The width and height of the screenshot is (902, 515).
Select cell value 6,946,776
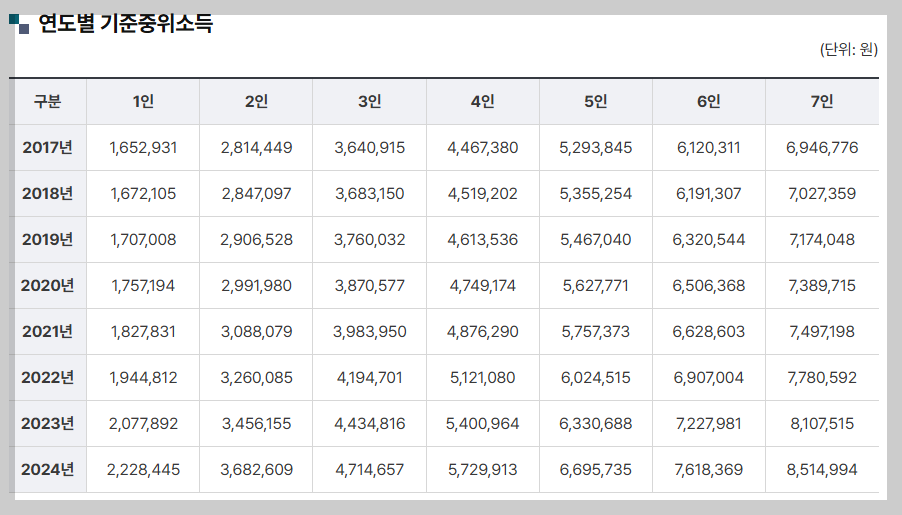point(822,148)
